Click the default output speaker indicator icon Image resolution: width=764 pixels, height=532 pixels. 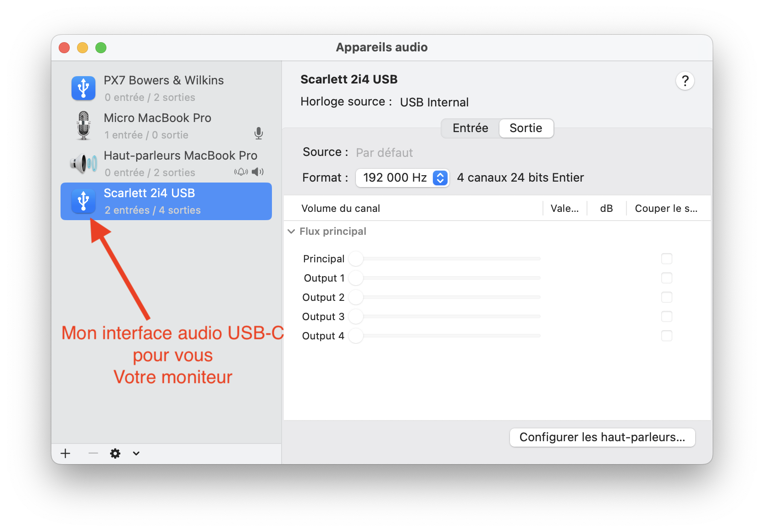[x=258, y=172]
